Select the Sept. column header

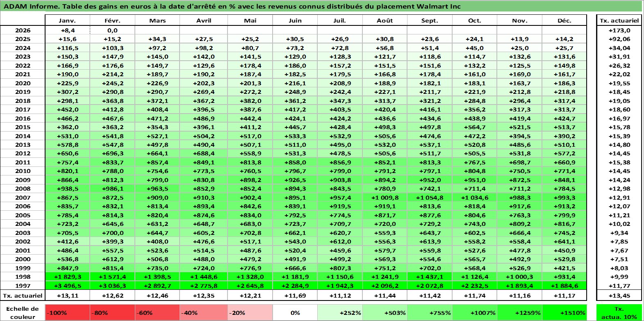click(430, 20)
